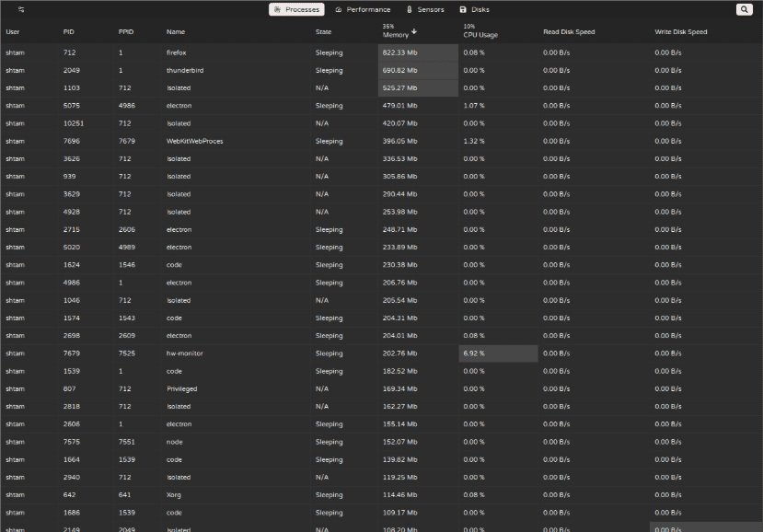Click CPU value 6.92 %

474,353
